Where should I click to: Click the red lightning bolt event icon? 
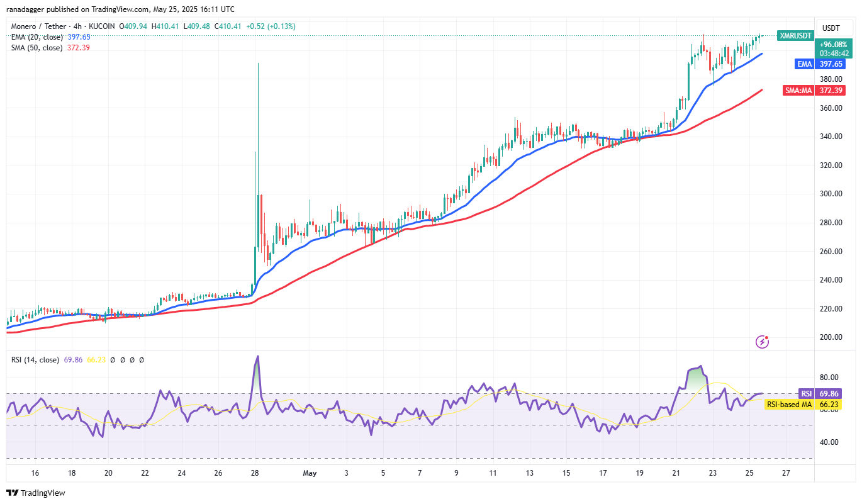point(762,342)
